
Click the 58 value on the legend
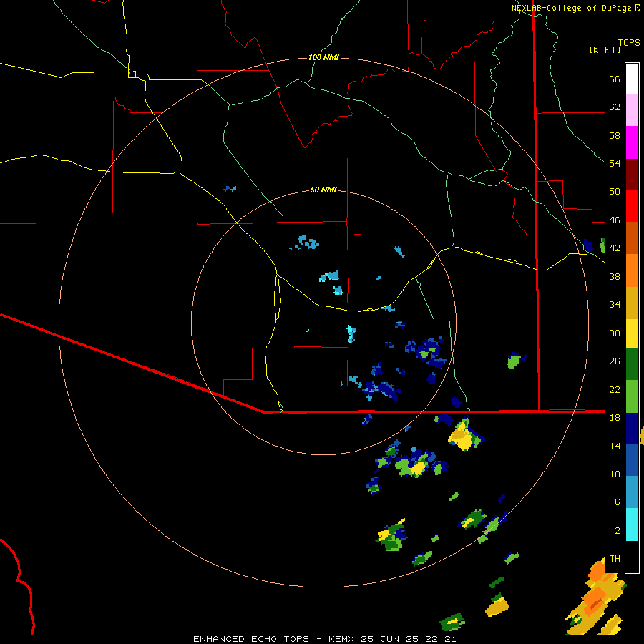click(615, 135)
